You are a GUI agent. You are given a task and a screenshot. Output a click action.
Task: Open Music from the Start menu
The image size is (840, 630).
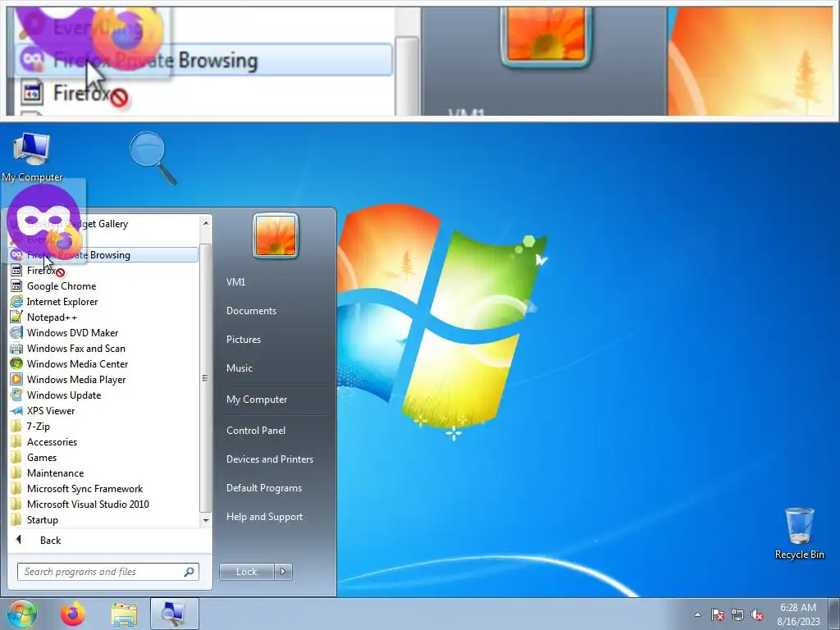239,368
